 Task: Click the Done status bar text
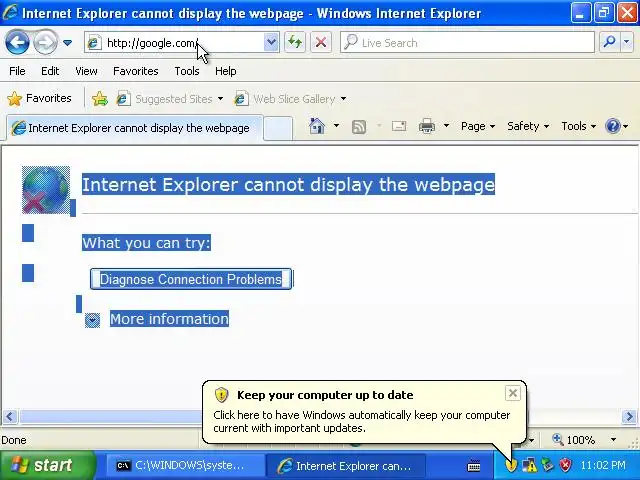click(x=14, y=440)
